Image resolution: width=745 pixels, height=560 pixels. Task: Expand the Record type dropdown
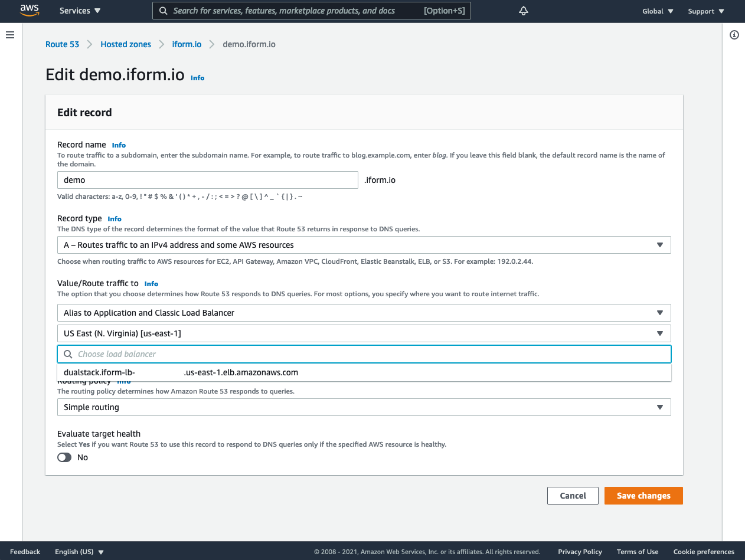364,245
